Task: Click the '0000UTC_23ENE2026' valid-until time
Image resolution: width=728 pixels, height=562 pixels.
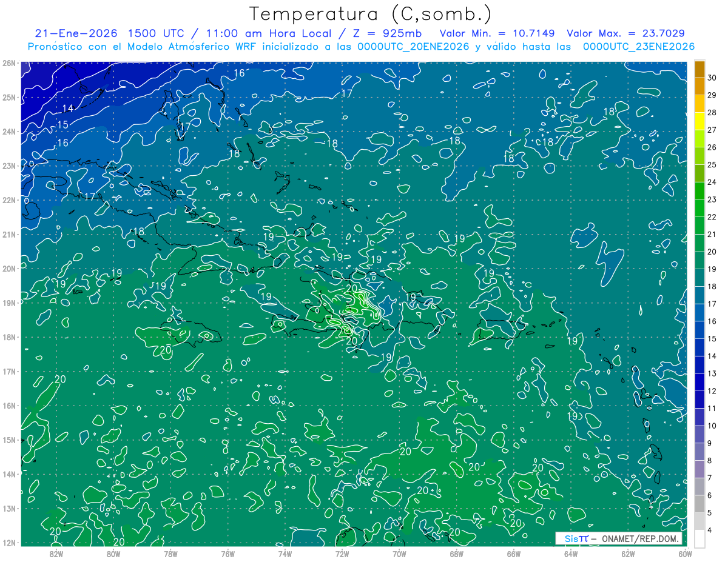Action: click(x=639, y=47)
